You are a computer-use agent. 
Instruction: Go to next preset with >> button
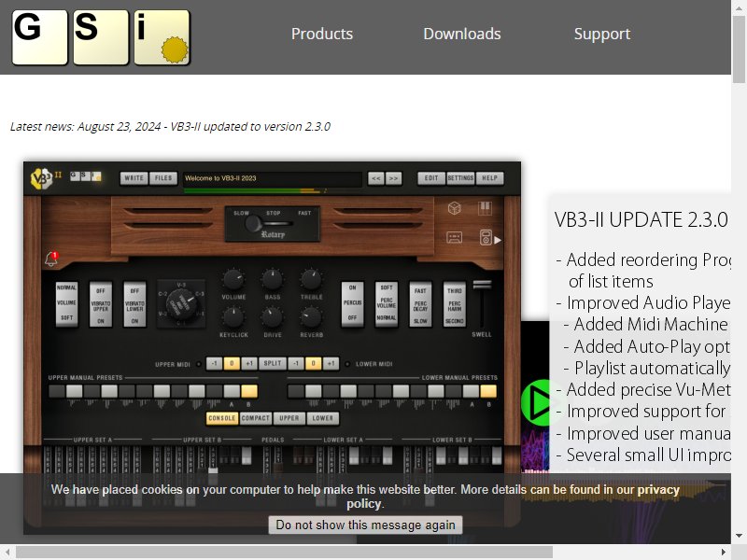(x=393, y=178)
